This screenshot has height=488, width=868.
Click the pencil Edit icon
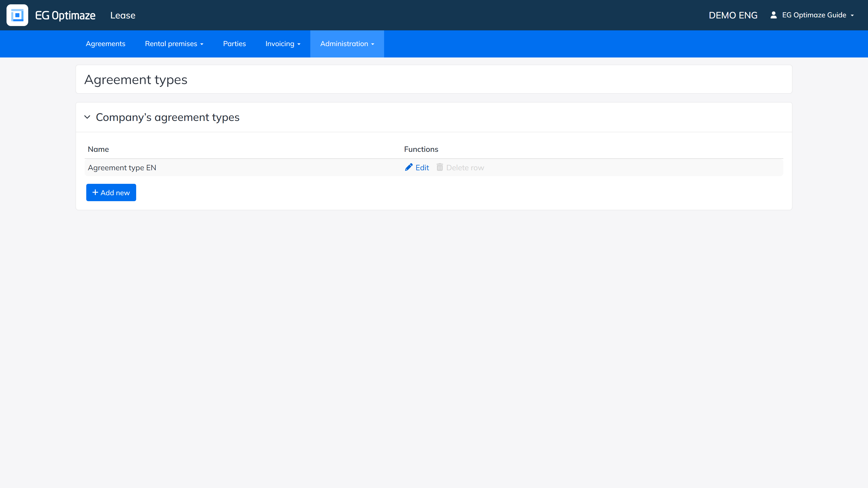pos(409,167)
